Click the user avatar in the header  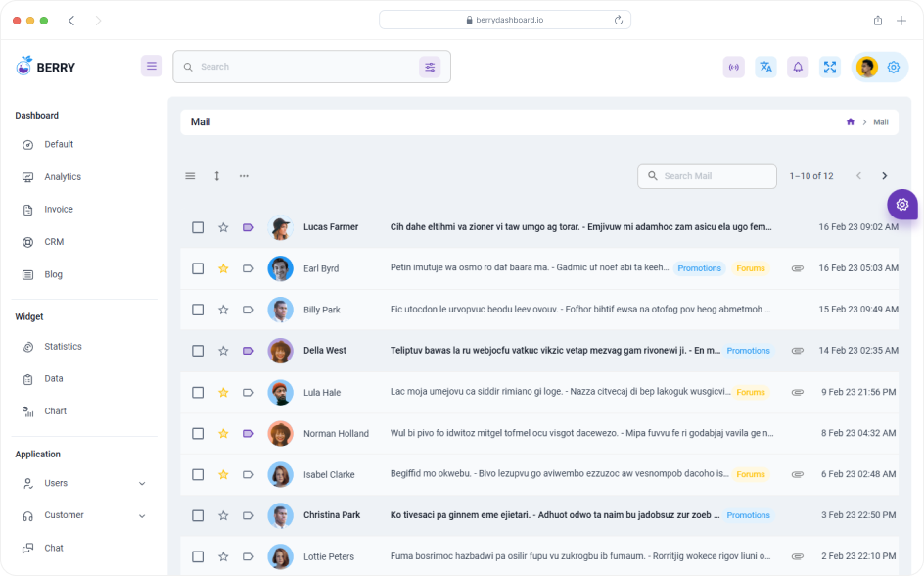[x=866, y=67]
